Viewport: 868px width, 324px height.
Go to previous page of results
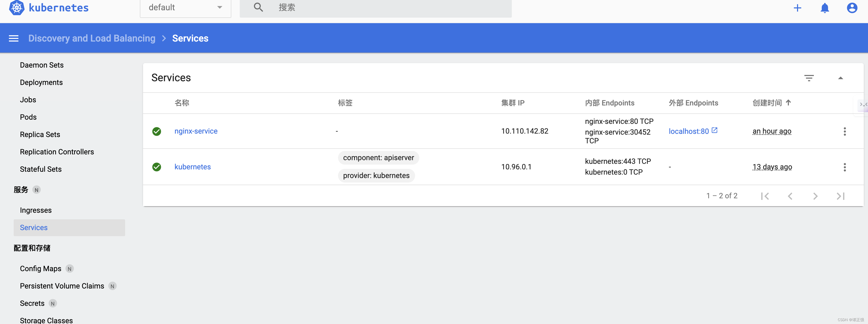coord(790,196)
